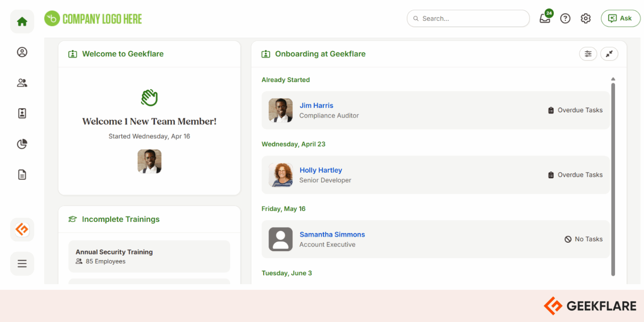
Task: Expand Overdue Tasks for Holly Hartley
Action: [575, 175]
